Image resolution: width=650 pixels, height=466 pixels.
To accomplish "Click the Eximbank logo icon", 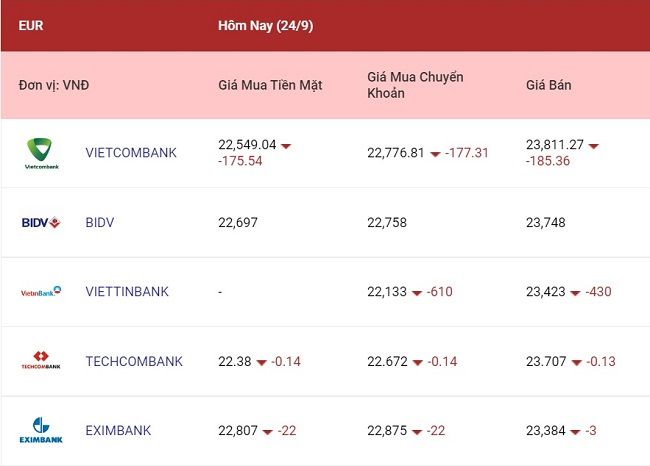I will point(41,430).
